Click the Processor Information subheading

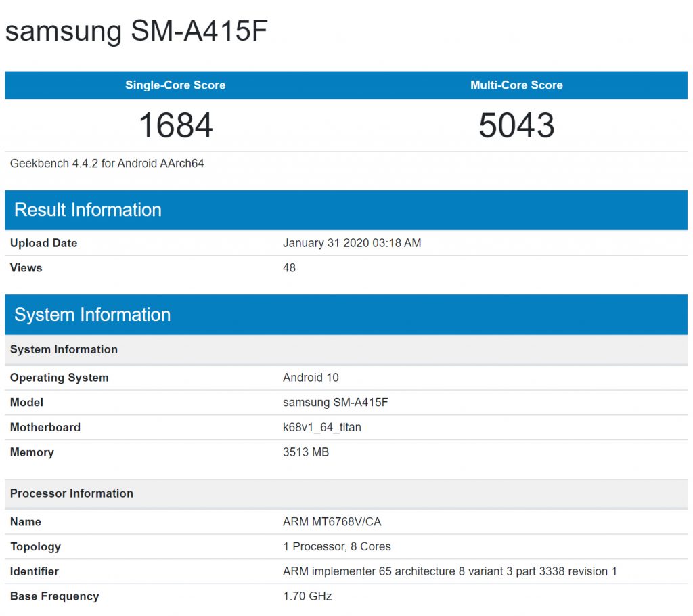click(x=72, y=493)
